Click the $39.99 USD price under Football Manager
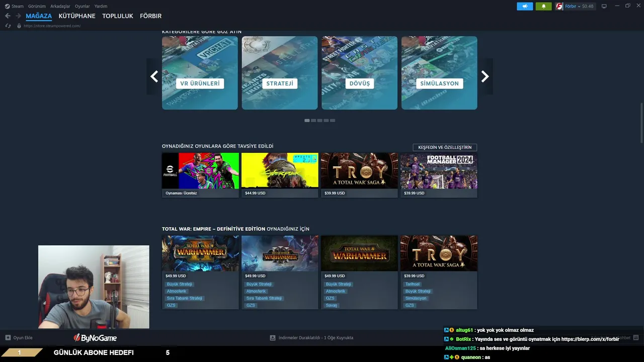Viewport: 644px width, 362px height. pyautogui.click(x=414, y=193)
